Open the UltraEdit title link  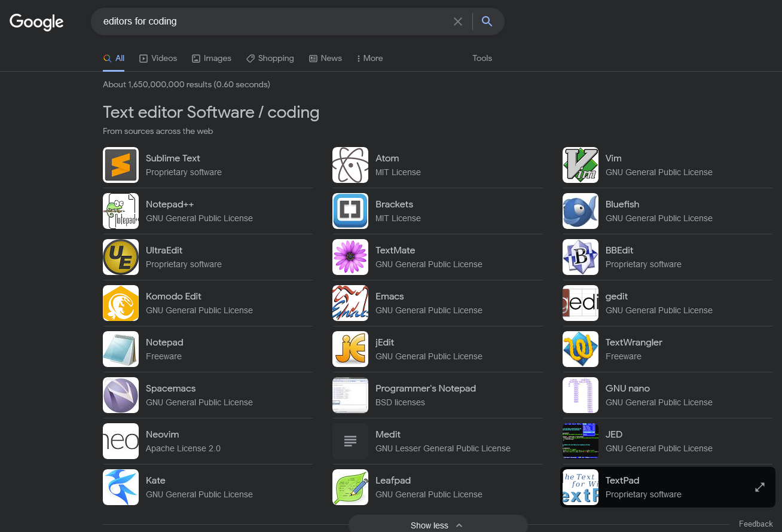tap(164, 250)
